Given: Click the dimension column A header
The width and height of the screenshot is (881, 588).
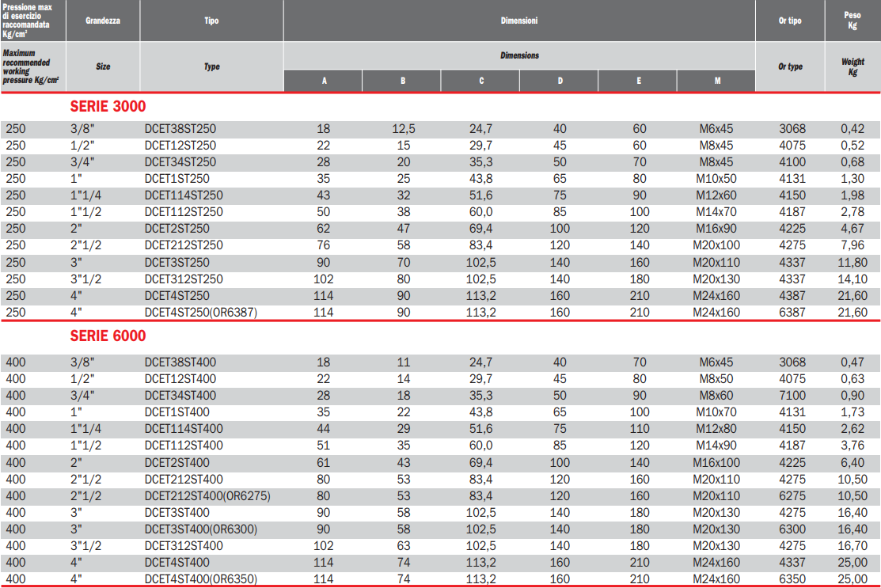Looking at the screenshot, I should coord(323,82).
